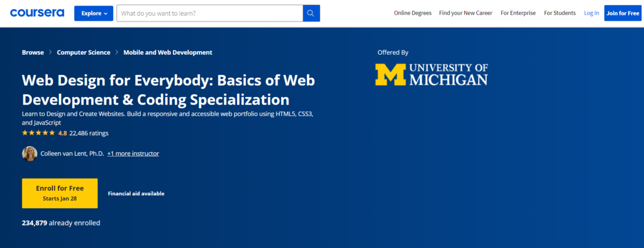Viewport: 644px width, 248px height.
Task: Click the chevron after Computer Science breadcrumb
Action: [116, 52]
